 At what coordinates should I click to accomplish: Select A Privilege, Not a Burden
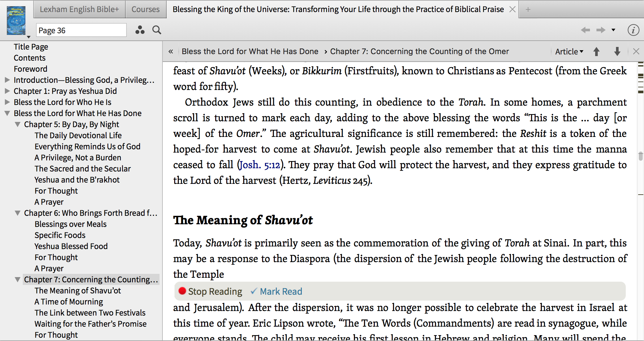78,157
